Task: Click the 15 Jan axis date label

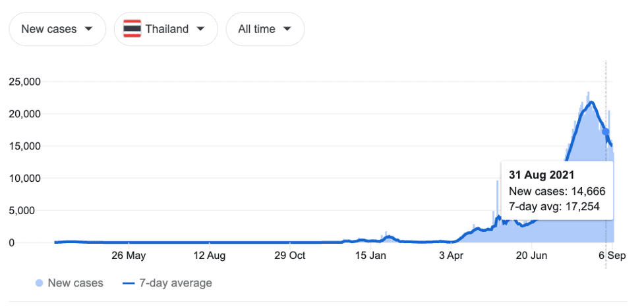Action: tap(370, 256)
